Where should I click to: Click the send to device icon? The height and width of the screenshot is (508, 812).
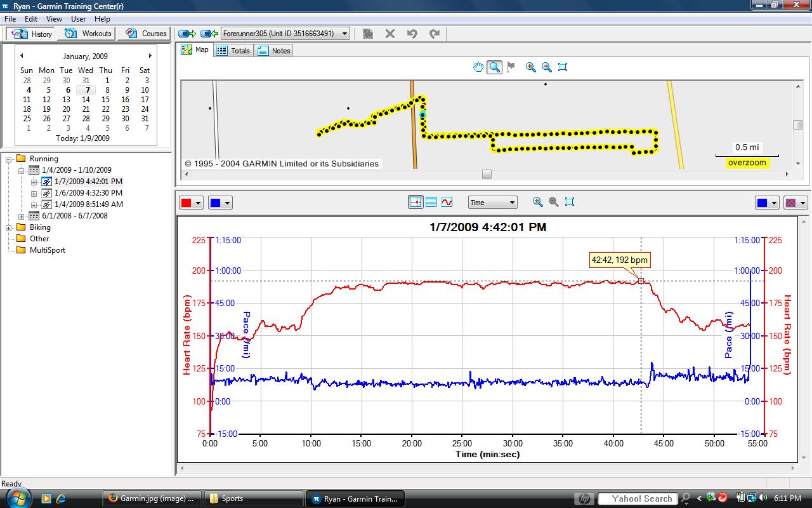[x=187, y=34]
